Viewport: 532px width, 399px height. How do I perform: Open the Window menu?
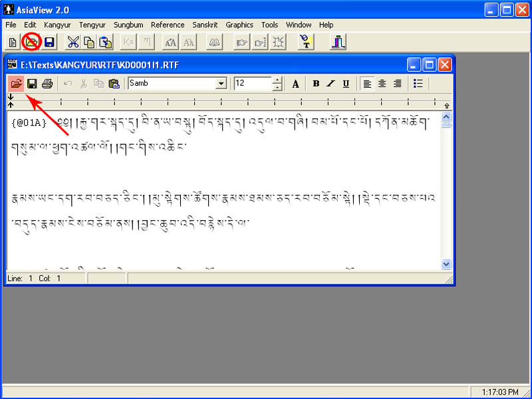(299, 25)
